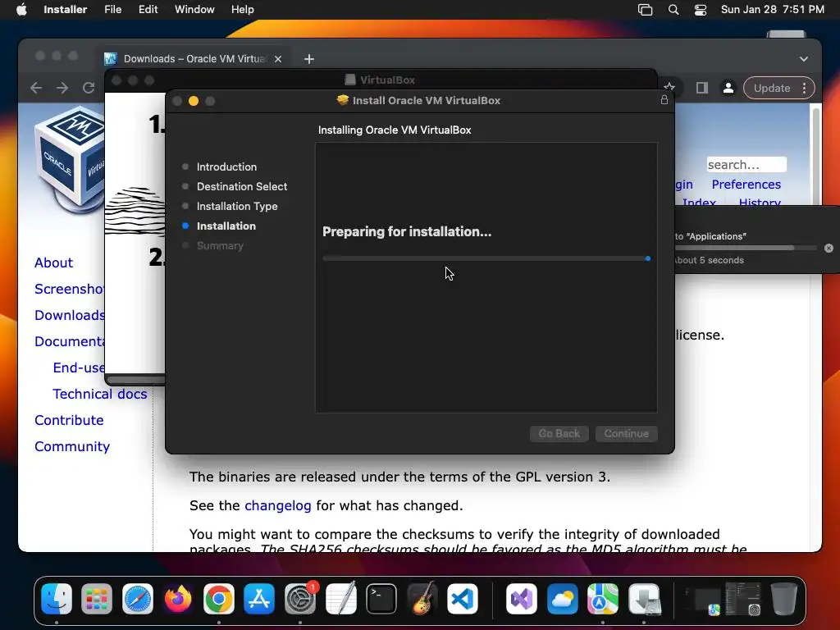Select the Downloads – Oracle VM VirtualBox tab
Viewport: 840px width, 630px height.
194,59
